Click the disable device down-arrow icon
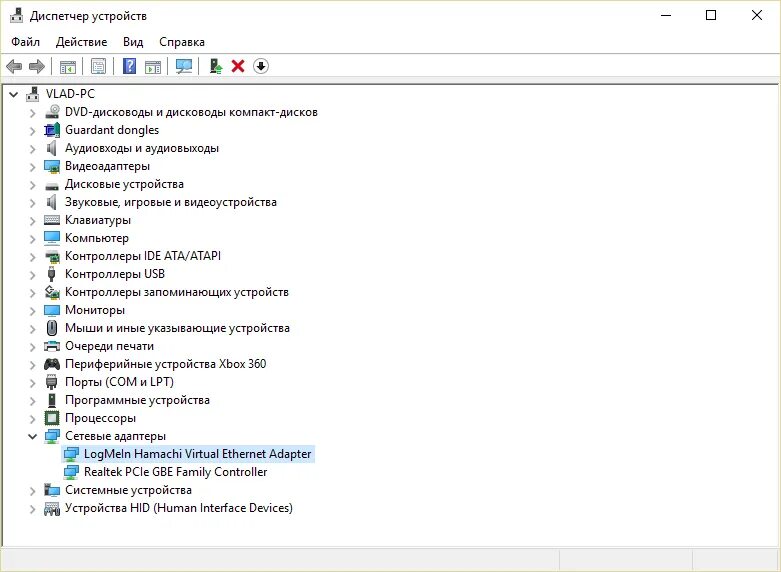This screenshot has width=781, height=572. 261,66
